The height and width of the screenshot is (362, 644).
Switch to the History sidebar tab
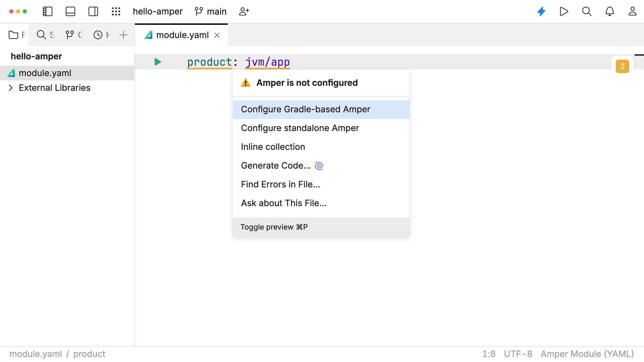coord(102,35)
